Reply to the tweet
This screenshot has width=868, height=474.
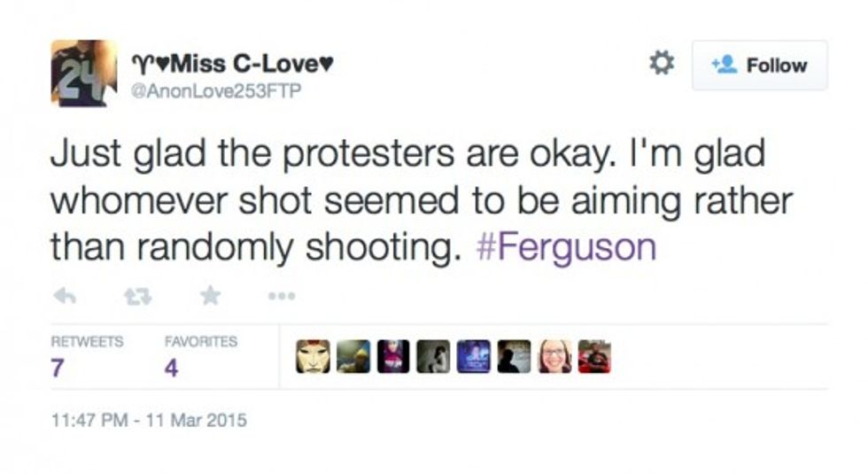[64, 297]
